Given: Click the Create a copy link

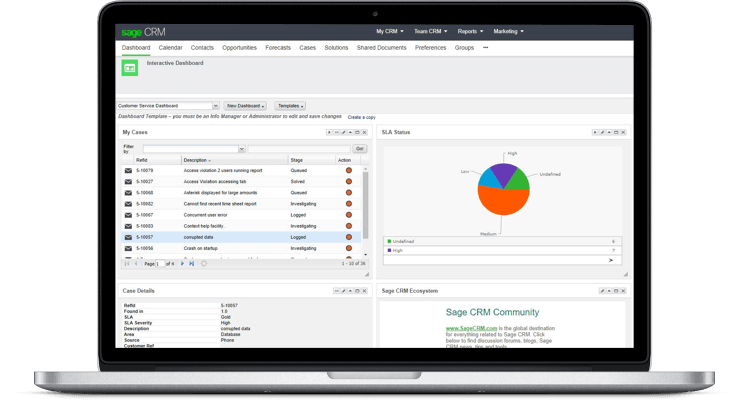Looking at the screenshot, I should tap(361, 117).
